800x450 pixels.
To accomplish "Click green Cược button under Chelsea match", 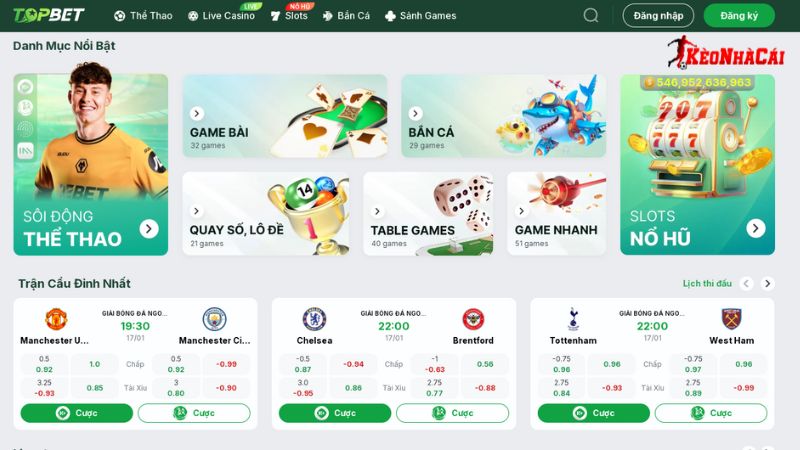I will pos(335,413).
